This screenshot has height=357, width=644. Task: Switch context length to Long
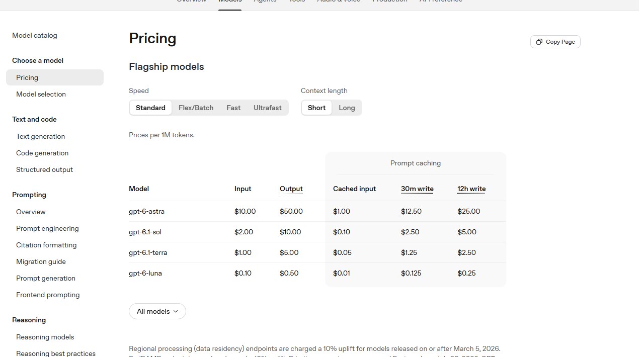click(x=347, y=108)
